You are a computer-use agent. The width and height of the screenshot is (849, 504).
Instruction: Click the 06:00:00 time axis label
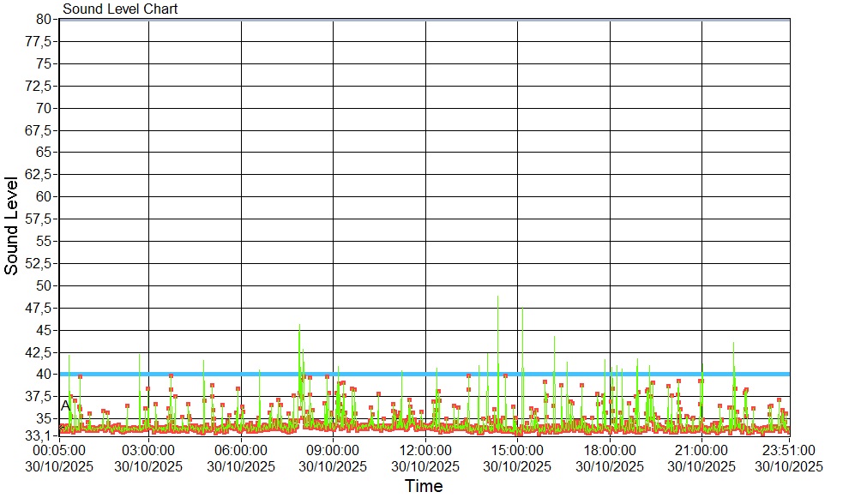pyautogui.click(x=241, y=450)
